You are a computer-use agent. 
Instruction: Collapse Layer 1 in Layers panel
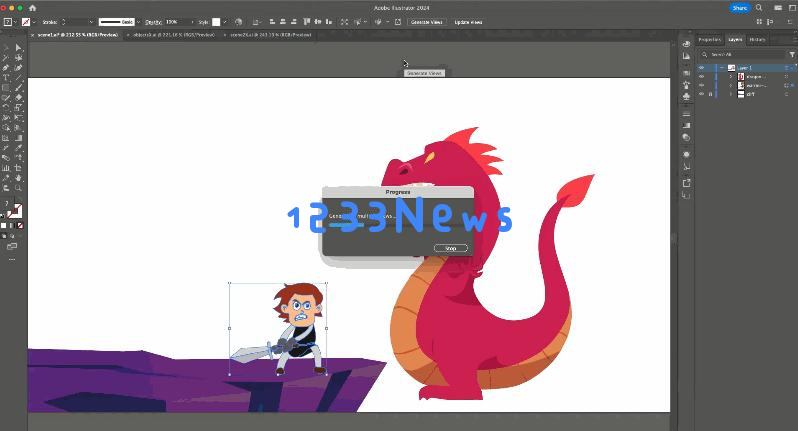coord(722,68)
